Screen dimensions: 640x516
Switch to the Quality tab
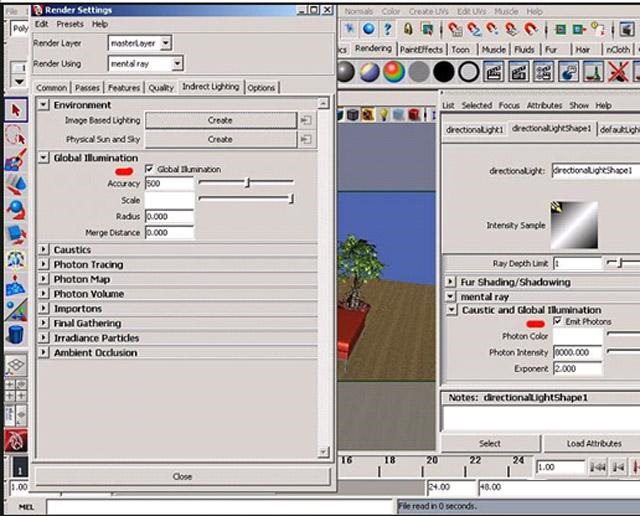pyautogui.click(x=161, y=87)
